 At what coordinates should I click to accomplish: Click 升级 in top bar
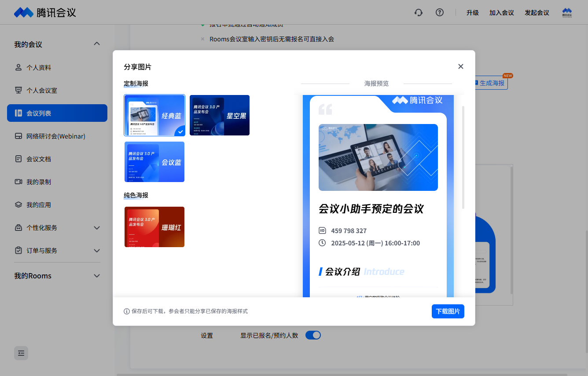click(473, 13)
